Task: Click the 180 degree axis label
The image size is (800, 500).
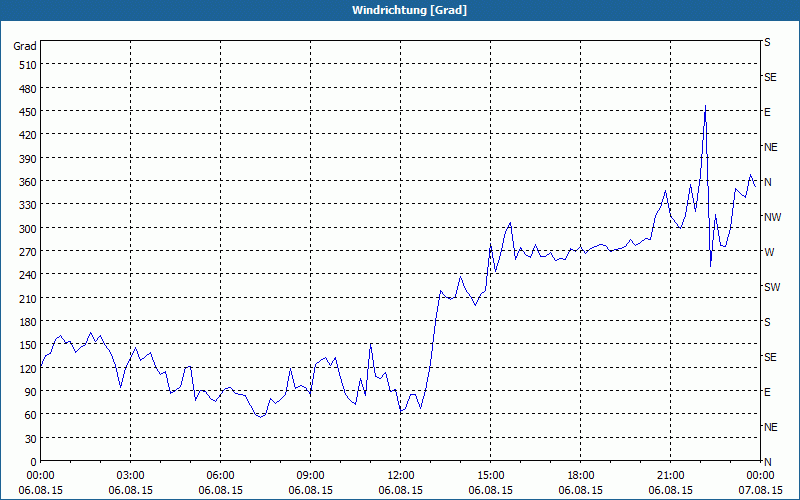Action: [24, 322]
